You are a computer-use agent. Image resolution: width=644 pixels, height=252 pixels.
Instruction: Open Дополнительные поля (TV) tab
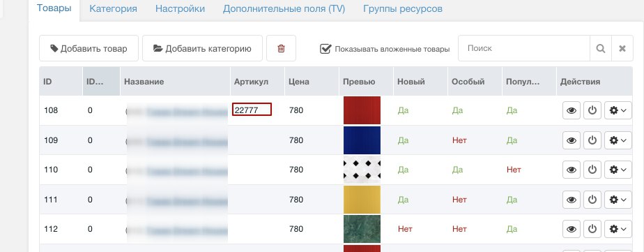tap(284, 8)
